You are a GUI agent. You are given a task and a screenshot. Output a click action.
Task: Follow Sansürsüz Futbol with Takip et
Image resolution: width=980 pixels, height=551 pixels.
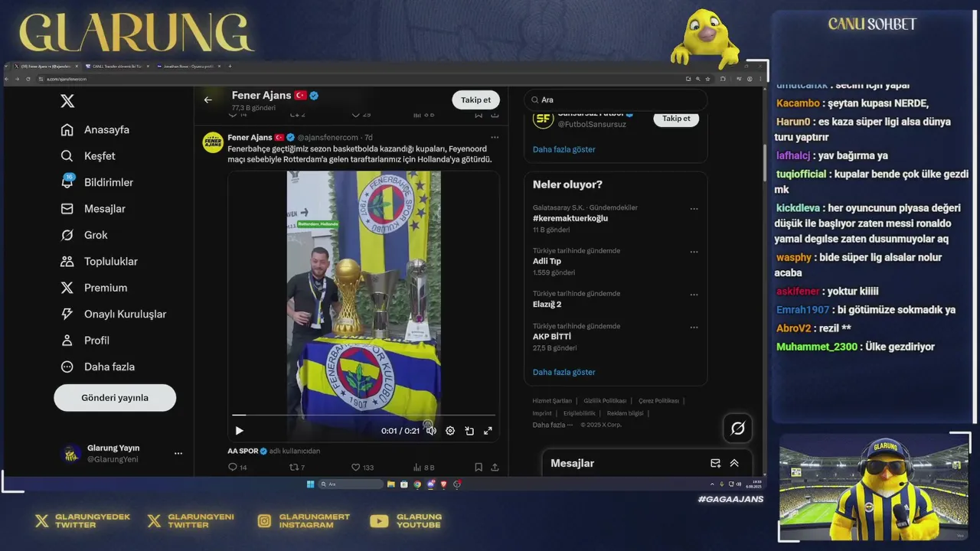pyautogui.click(x=676, y=119)
